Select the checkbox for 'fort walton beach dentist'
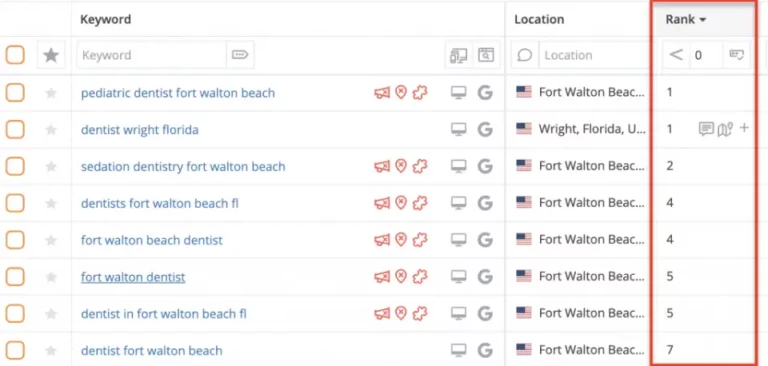The width and height of the screenshot is (768, 366). [x=15, y=240]
